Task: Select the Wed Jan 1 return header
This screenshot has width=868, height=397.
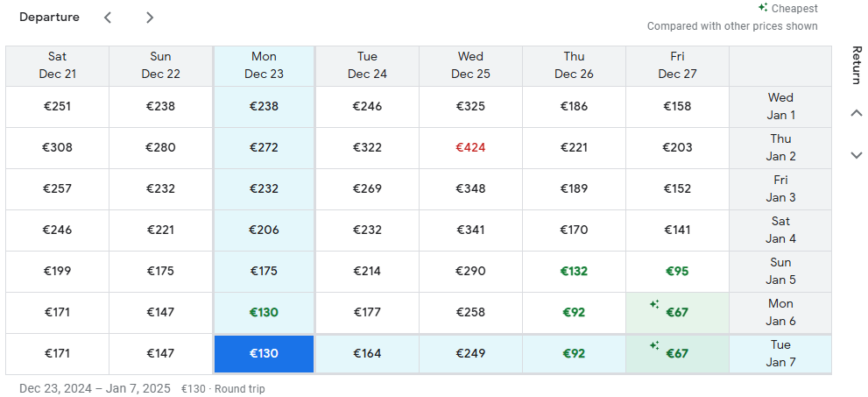Action: tap(780, 106)
